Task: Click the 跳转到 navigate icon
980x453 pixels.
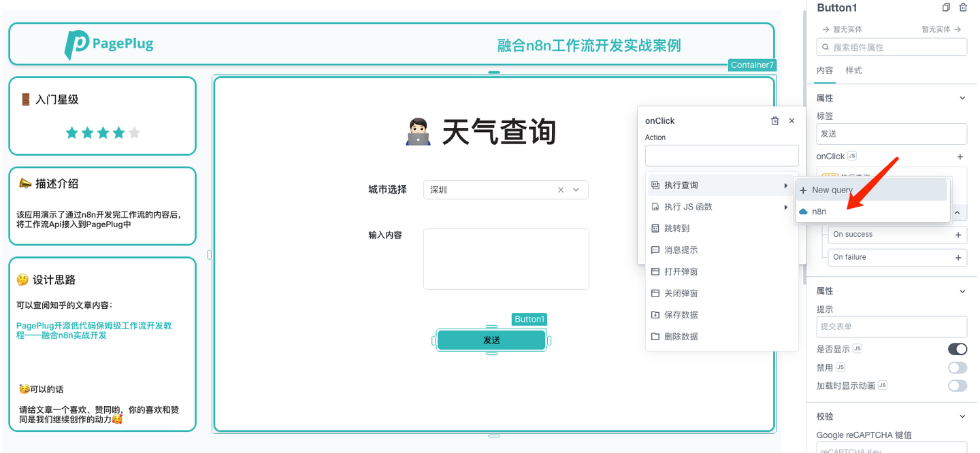Action: pos(655,229)
